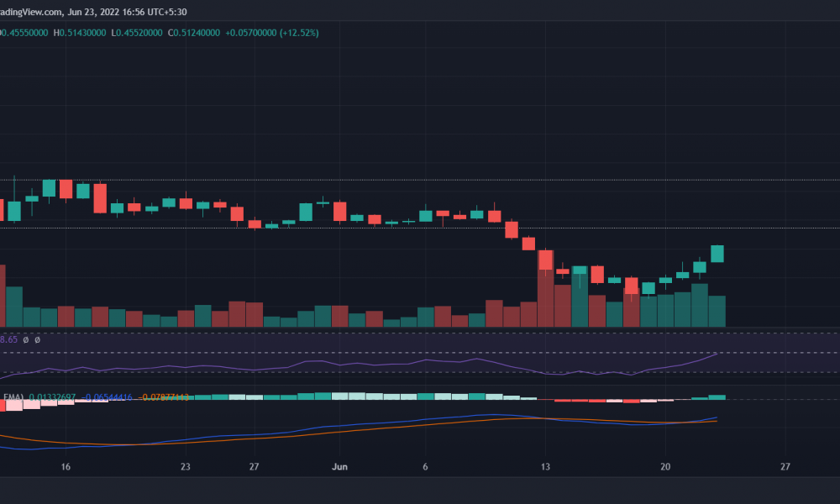Click the green MACD histogram value 0.01332697
The width and height of the screenshot is (840, 504).
tap(52, 397)
